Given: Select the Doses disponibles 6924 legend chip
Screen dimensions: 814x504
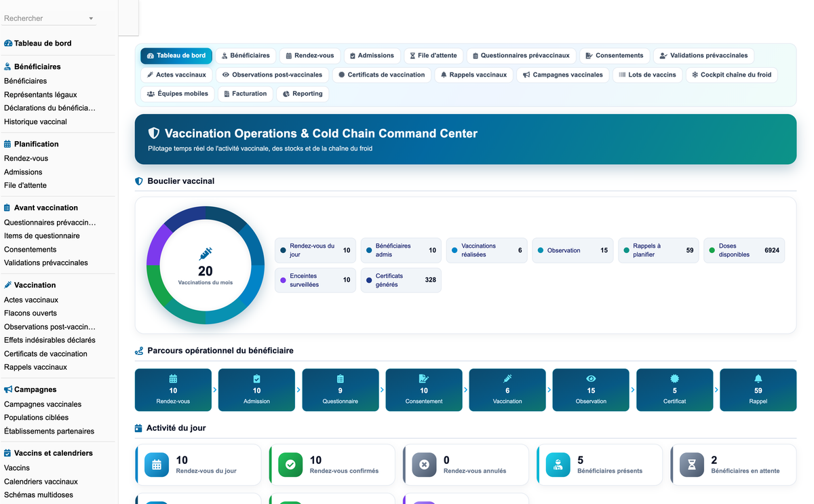Looking at the screenshot, I should (x=744, y=250).
